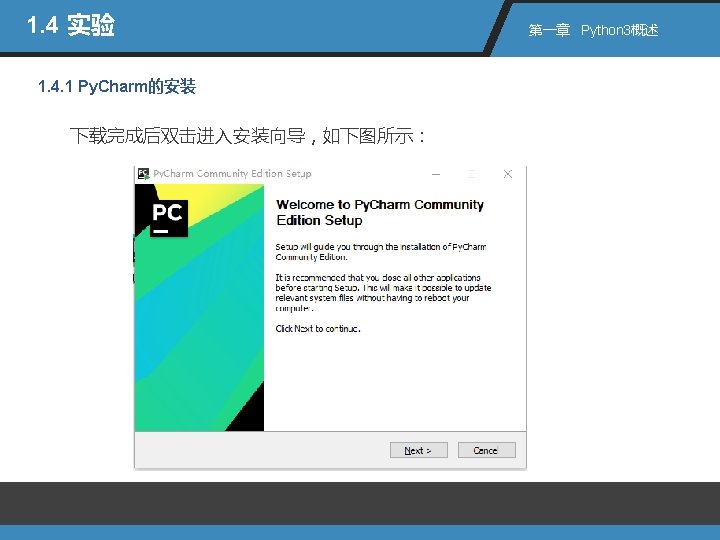Click the gray button panel left of Next

(262, 450)
